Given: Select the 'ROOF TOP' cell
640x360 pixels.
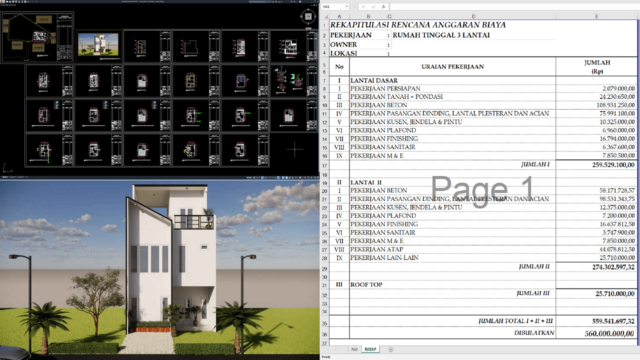Looking at the screenshot, I should 366,284.
